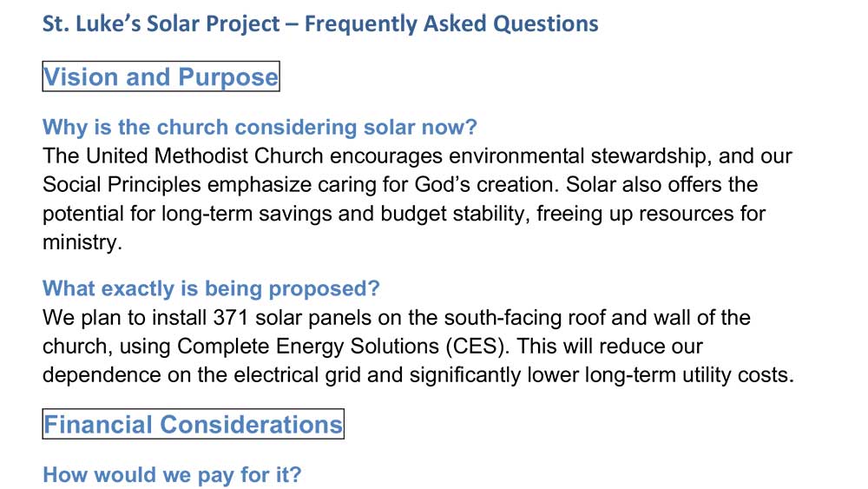Click 'Frequently Asked Questions' in the title
This screenshot has height=489, width=868.
[451, 23]
